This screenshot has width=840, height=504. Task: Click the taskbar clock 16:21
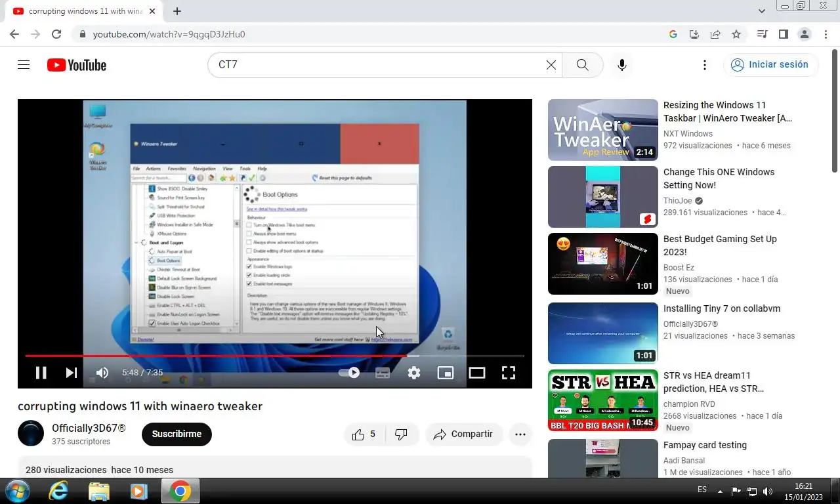click(803, 486)
